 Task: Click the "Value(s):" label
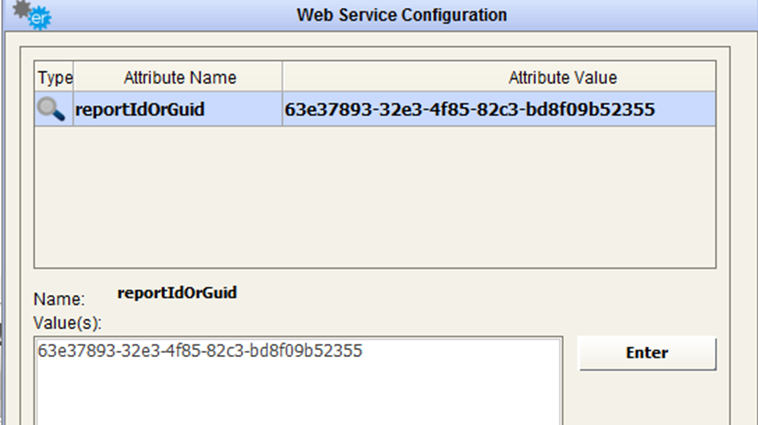[68, 323]
